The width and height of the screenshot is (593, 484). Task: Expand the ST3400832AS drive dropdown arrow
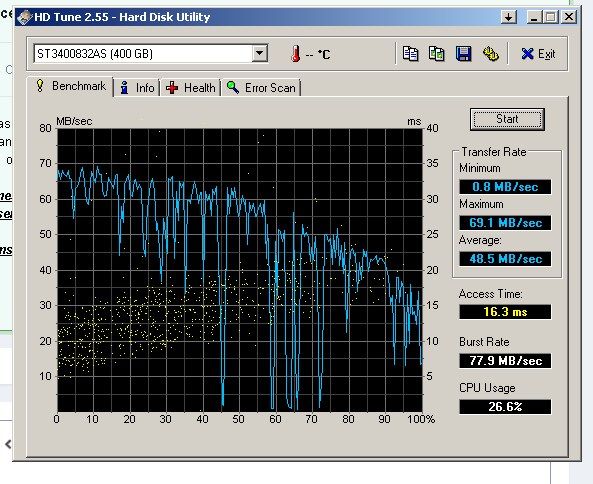260,53
